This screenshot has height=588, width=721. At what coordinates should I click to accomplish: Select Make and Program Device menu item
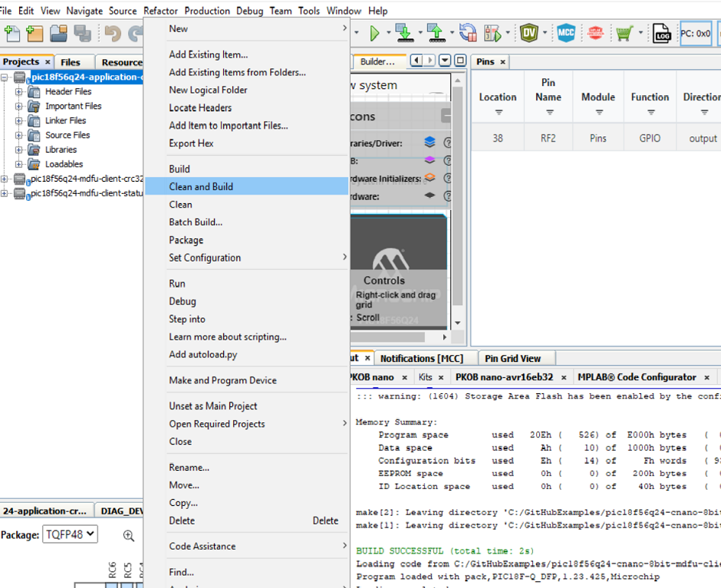246,380
